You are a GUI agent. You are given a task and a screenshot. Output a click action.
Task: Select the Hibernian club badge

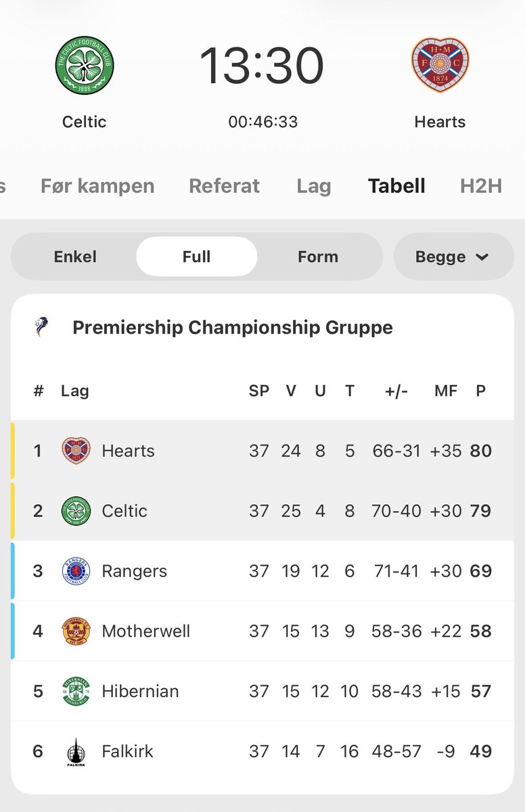coord(76,691)
